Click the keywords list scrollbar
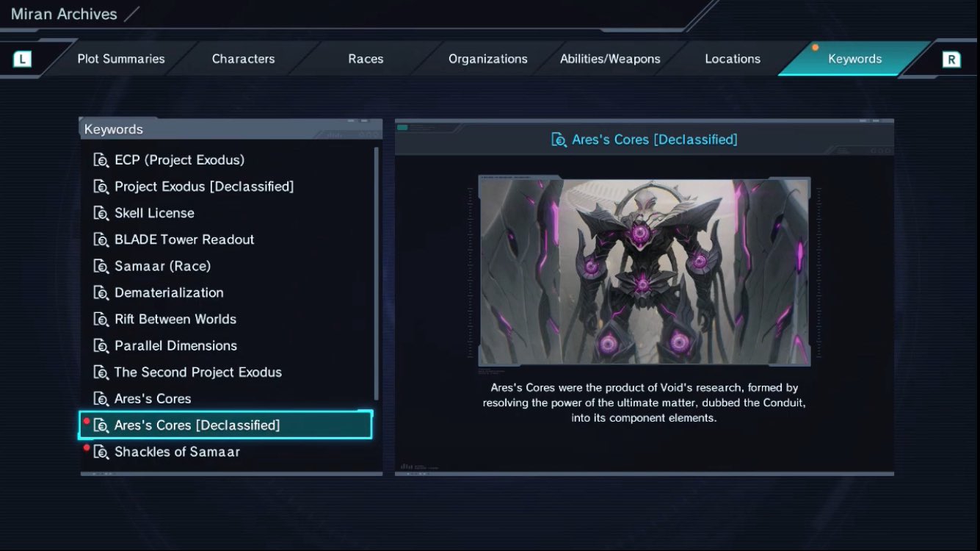Screen dimensions: 980x551 coord(377,273)
